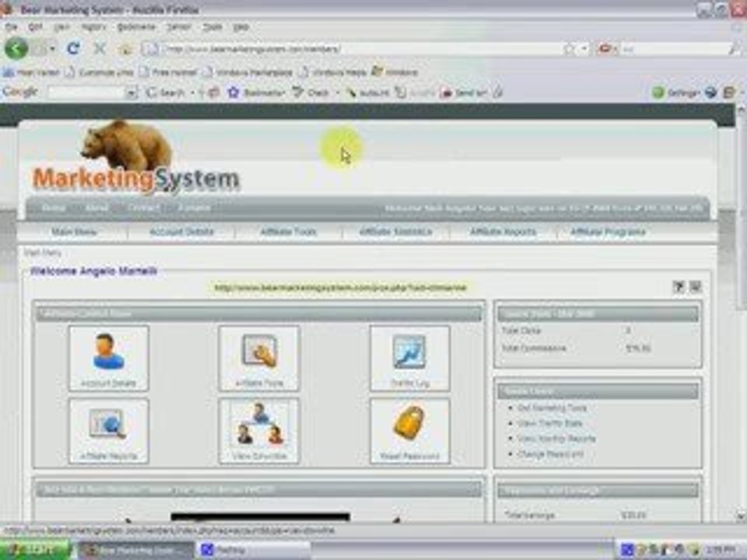Click the search engine icon in search box
This screenshot has height=560, width=747.
(605, 48)
